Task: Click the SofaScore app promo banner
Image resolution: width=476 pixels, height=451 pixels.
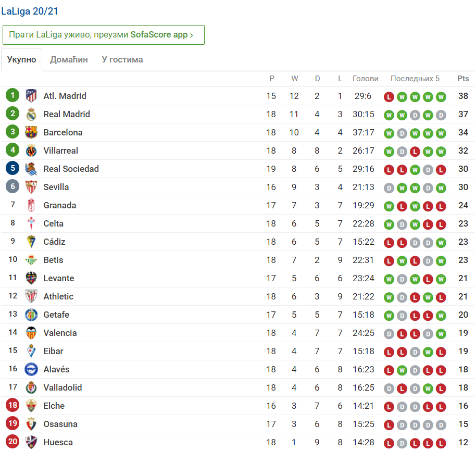Action: [104, 35]
